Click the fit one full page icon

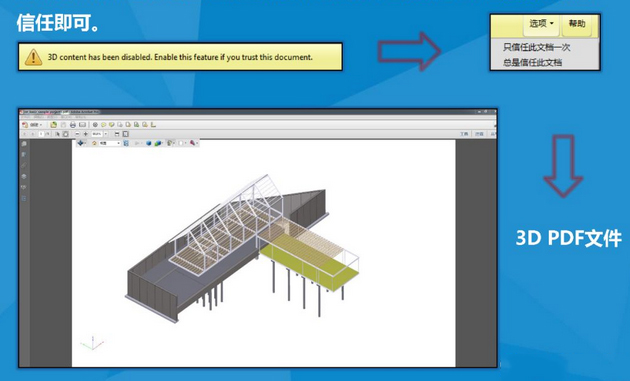(x=125, y=134)
